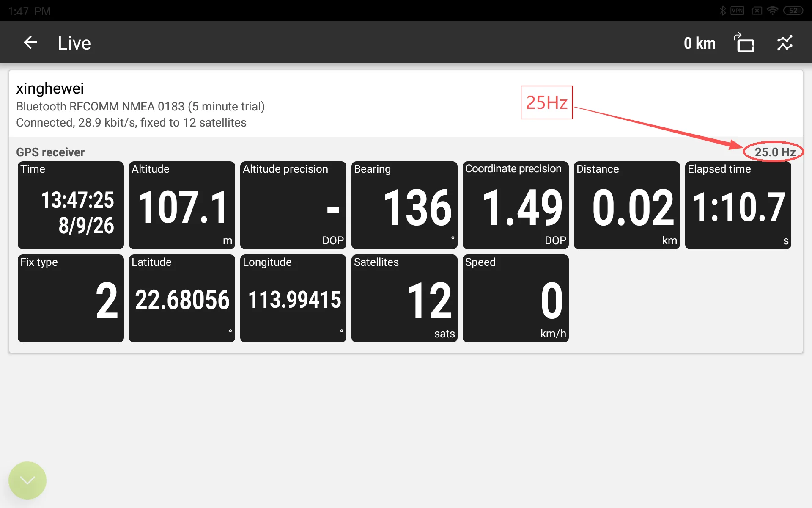Click the Live screen title
Image resolution: width=812 pixels, height=508 pixels.
(74, 43)
